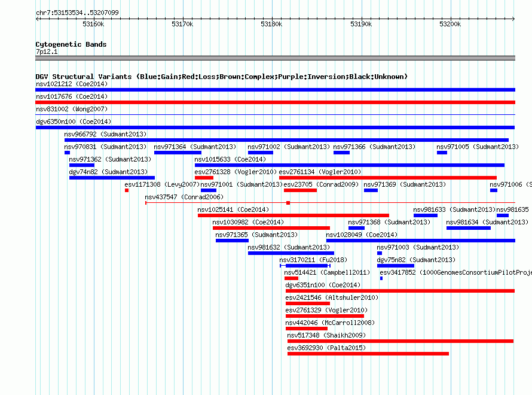Select the nsv981633 (Sudmant2013) variant
532x395 pixels.
pyautogui.click(x=454, y=209)
